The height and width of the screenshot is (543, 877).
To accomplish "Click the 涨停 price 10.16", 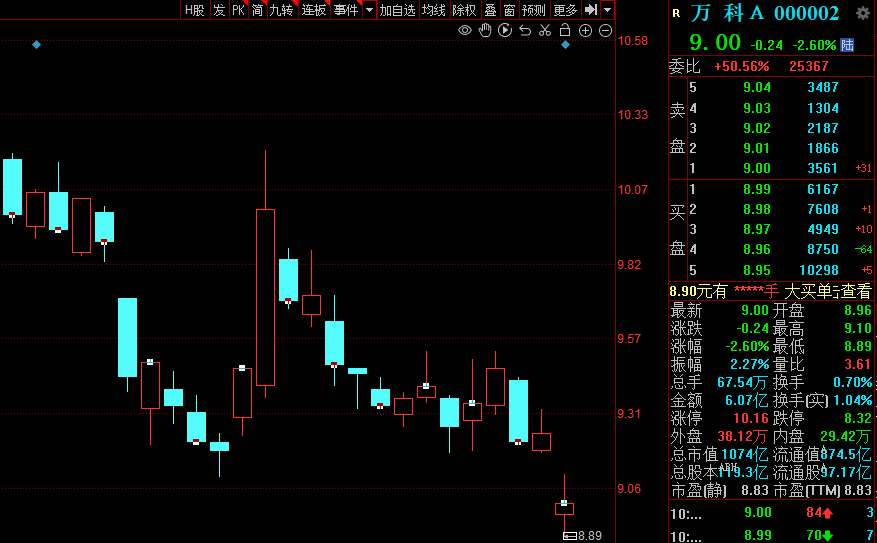I will tap(751, 418).
